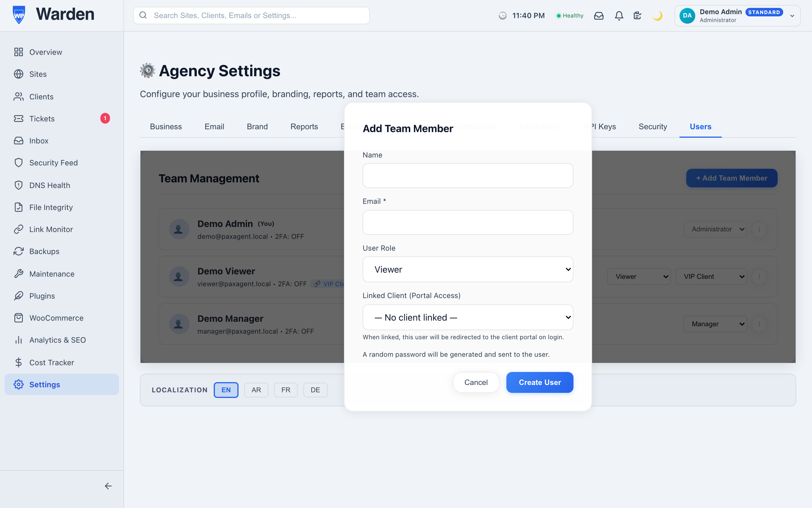The width and height of the screenshot is (812, 508).
Task: Click the Agency Settings gear icon
Action: (147, 71)
